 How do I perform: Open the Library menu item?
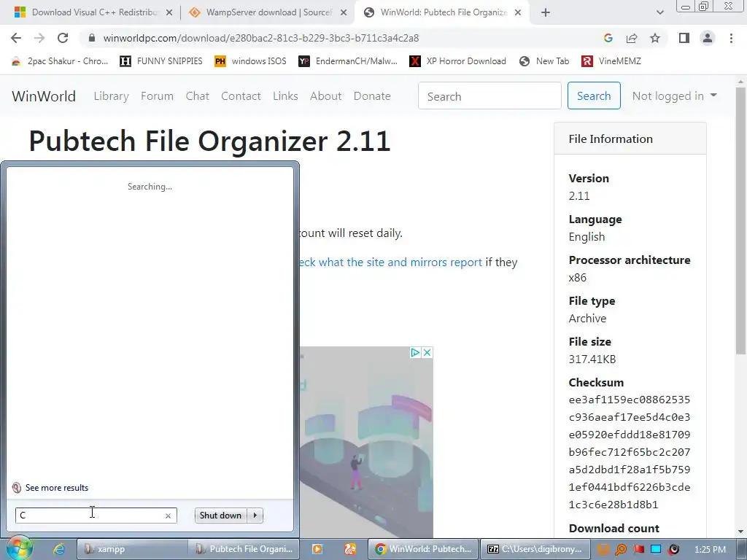coord(111,96)
